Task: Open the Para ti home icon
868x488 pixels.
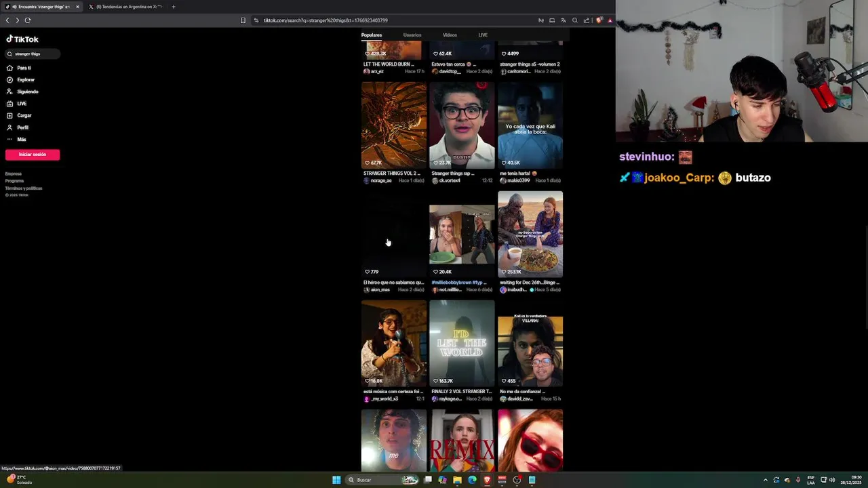Action: click(x=9, y=68)
